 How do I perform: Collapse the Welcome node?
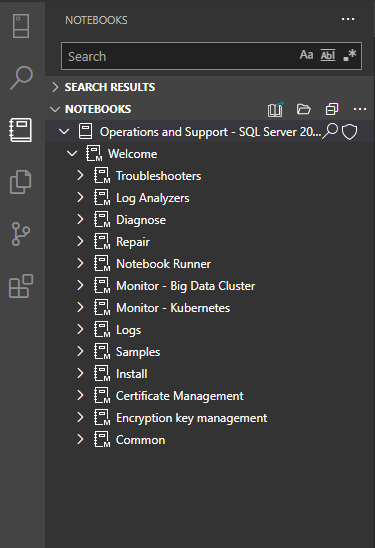pos(72,153)
